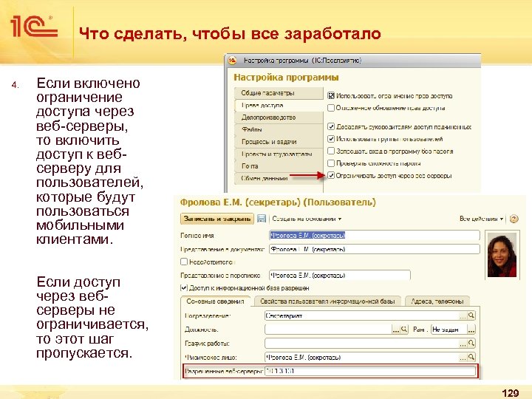Click into the Физическое лицо field
This screenshot has width=532, height=399.
(x=361, y=357)
